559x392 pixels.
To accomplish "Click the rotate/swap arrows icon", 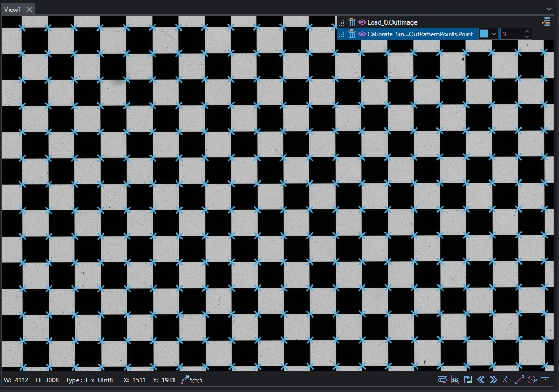I will click(x=468, y=380).
